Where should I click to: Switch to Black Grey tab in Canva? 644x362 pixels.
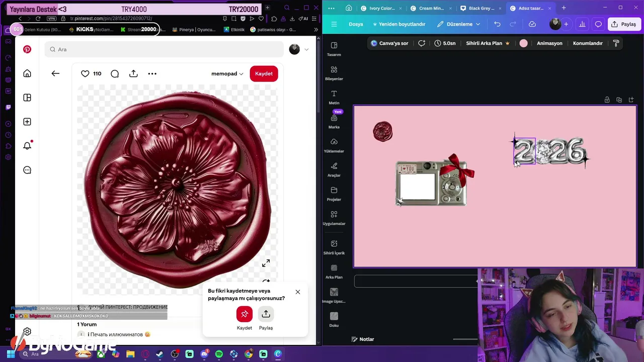(480, 8)
